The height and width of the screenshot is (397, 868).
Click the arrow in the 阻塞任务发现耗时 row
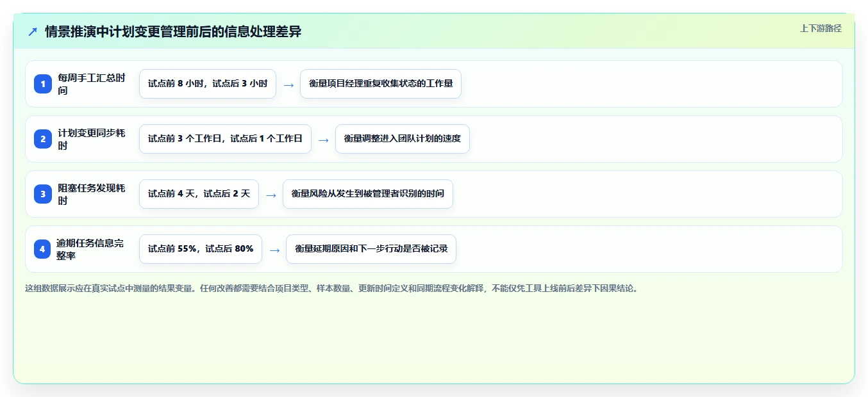(271, 195)
